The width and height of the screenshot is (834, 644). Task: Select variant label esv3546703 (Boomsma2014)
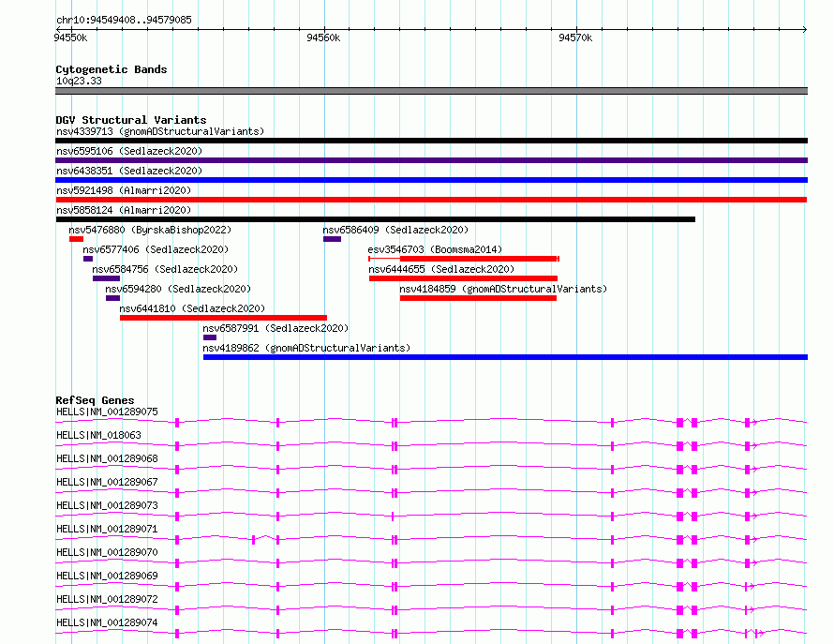tap(435, 249)
